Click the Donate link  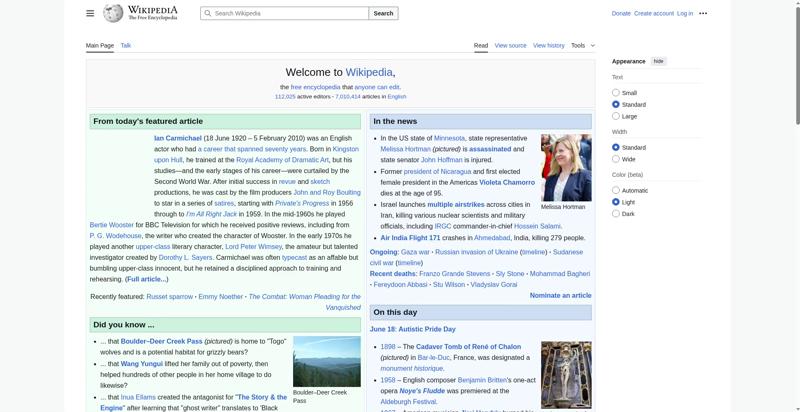coord(621,13)
